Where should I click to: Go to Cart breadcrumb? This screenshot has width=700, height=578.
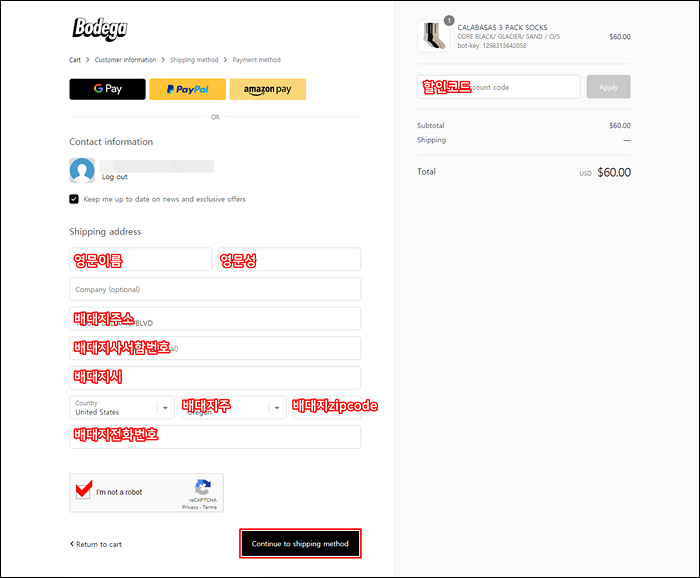75,60
